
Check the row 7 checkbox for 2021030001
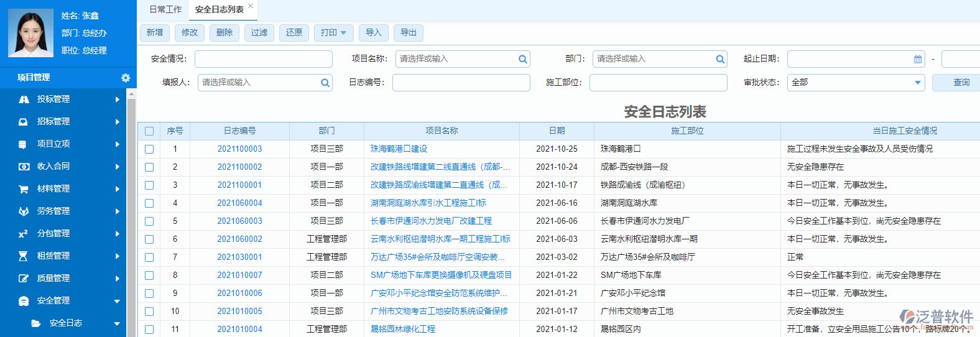click(149, 257)
